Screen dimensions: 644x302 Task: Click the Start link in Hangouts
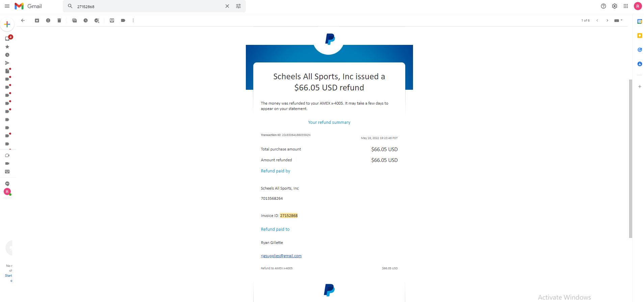pos(8,276)
